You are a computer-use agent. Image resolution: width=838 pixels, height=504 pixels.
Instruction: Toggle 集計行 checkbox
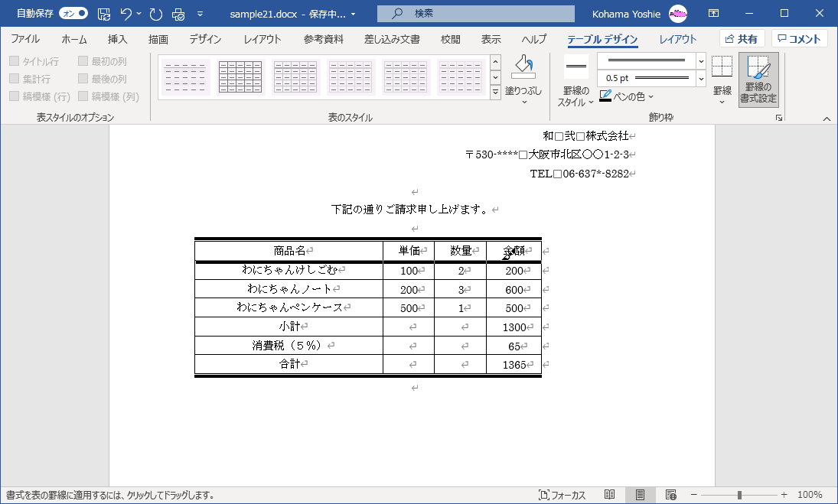pos(15,79)
